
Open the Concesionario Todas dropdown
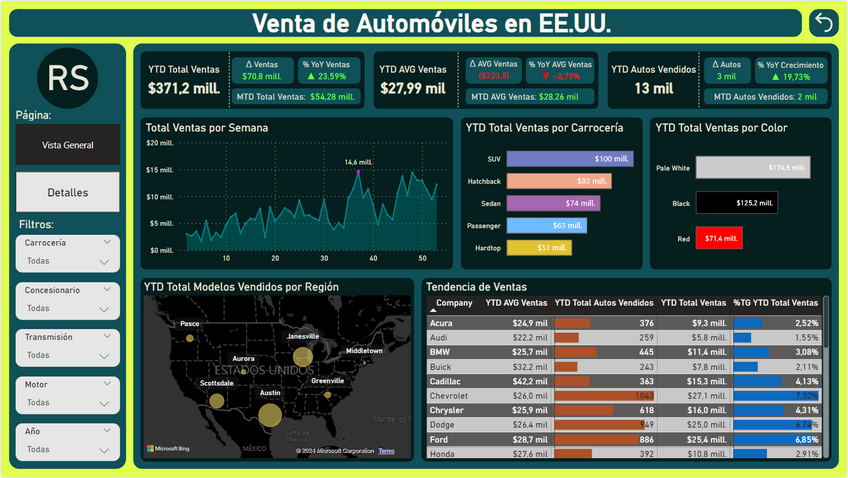pos(68,308)
